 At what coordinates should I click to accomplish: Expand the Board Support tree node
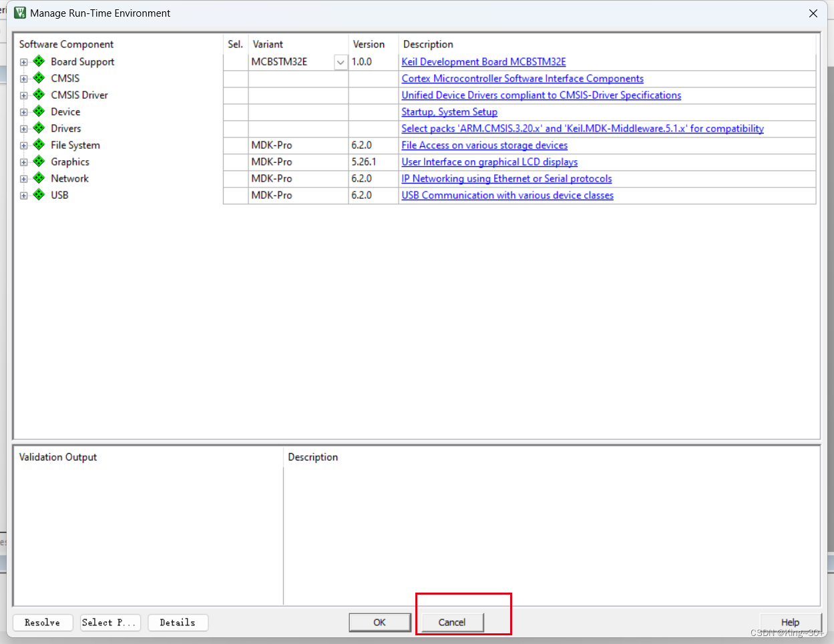point(23,62)
